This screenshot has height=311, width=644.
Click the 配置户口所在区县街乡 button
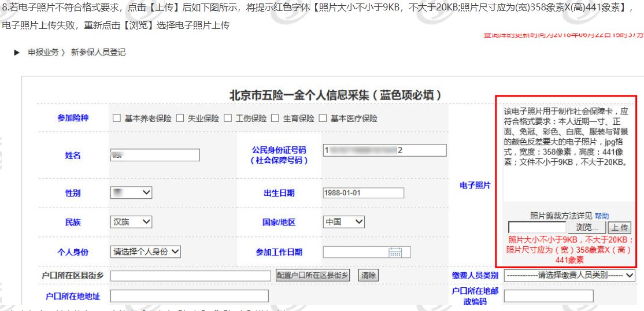tap(313, 276)
